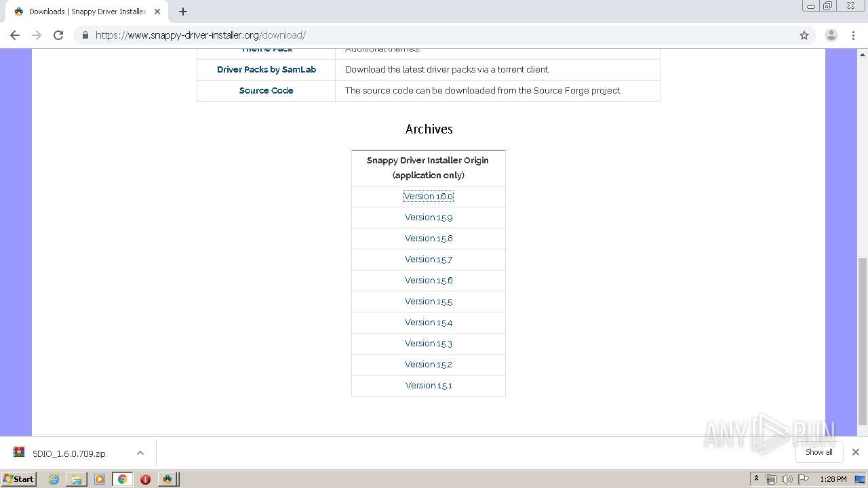The image size is (868, 488).
Task: Switch to Chrome in the taskbar
Action: pos(123,479)
